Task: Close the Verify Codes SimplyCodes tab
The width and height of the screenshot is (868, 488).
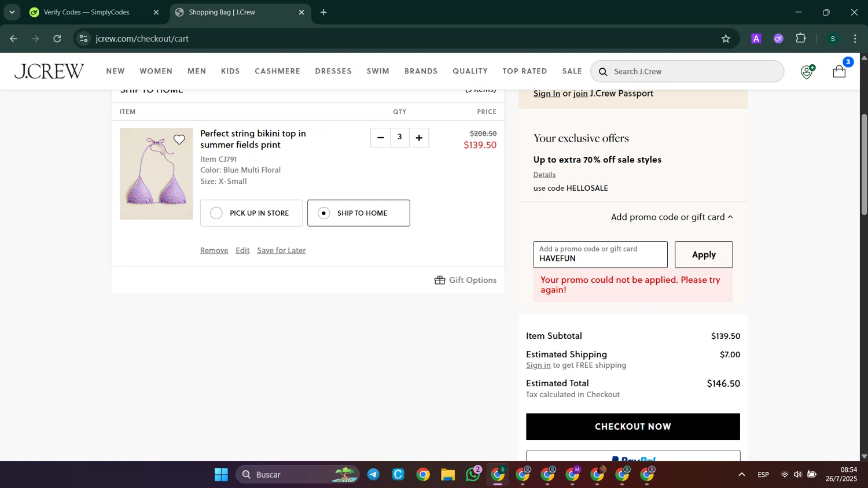Action: (156, 12)
